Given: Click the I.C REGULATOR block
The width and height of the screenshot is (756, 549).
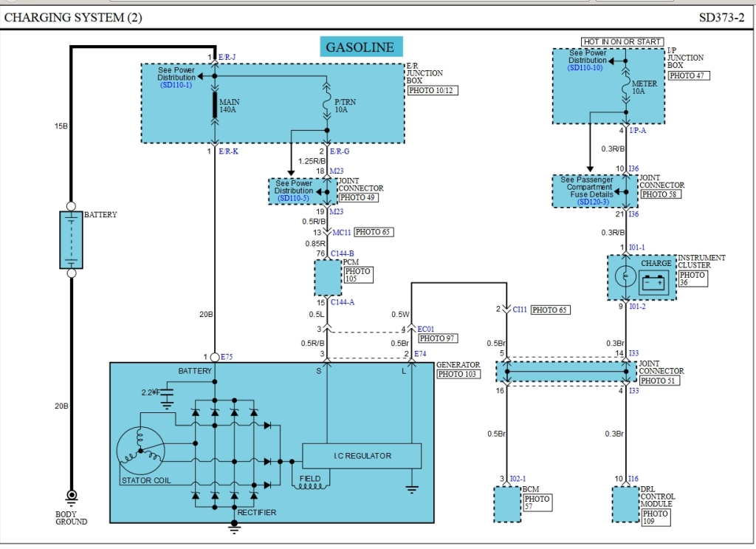Looking at the screenshot, I should coord(362,456).
